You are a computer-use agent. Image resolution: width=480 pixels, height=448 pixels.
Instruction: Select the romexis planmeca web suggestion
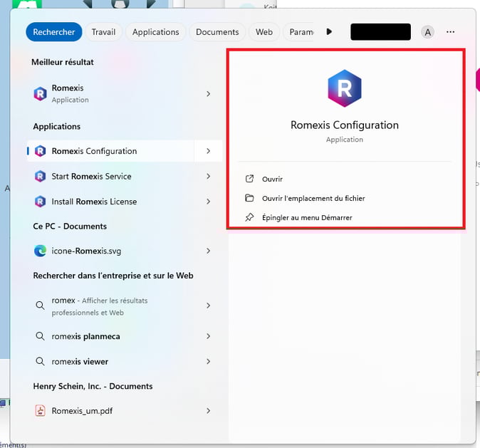pos(125,336)
